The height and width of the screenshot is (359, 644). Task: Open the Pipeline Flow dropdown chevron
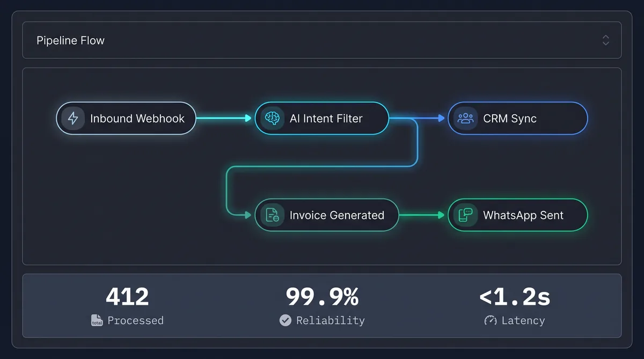605,40
